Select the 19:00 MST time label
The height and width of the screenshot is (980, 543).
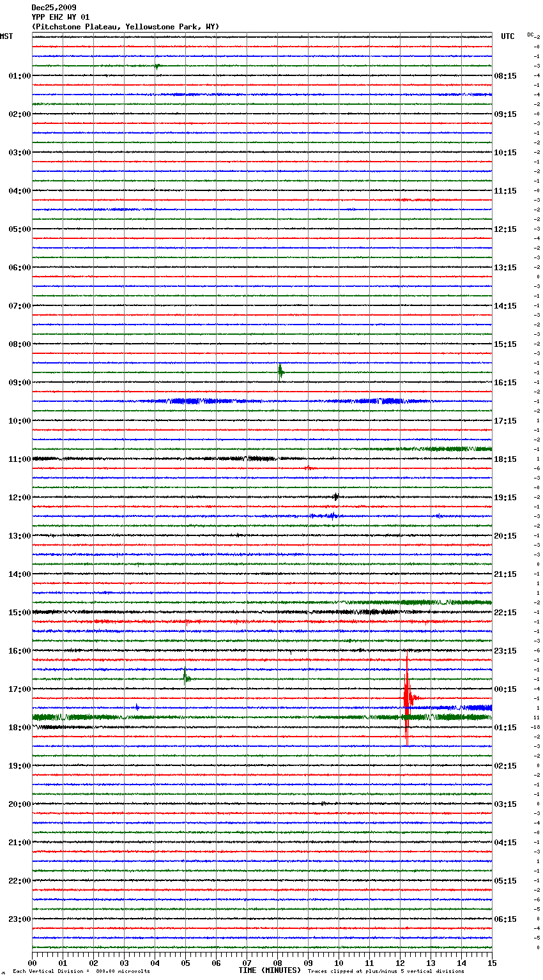coord(20,766)
